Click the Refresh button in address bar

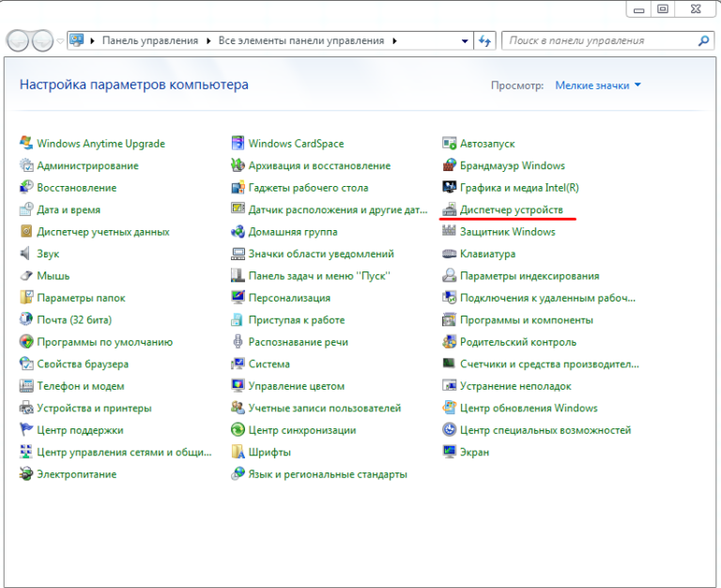coord(484,41)
